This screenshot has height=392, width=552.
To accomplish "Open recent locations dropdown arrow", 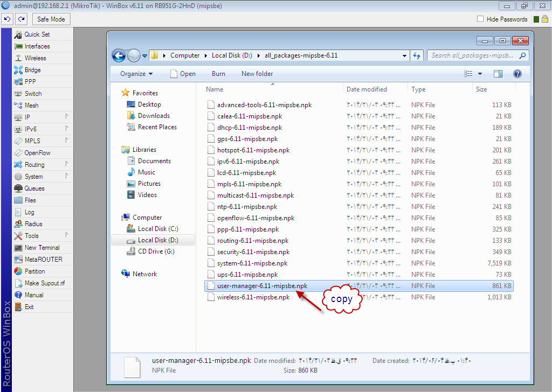I will click(x=144, y=55).
